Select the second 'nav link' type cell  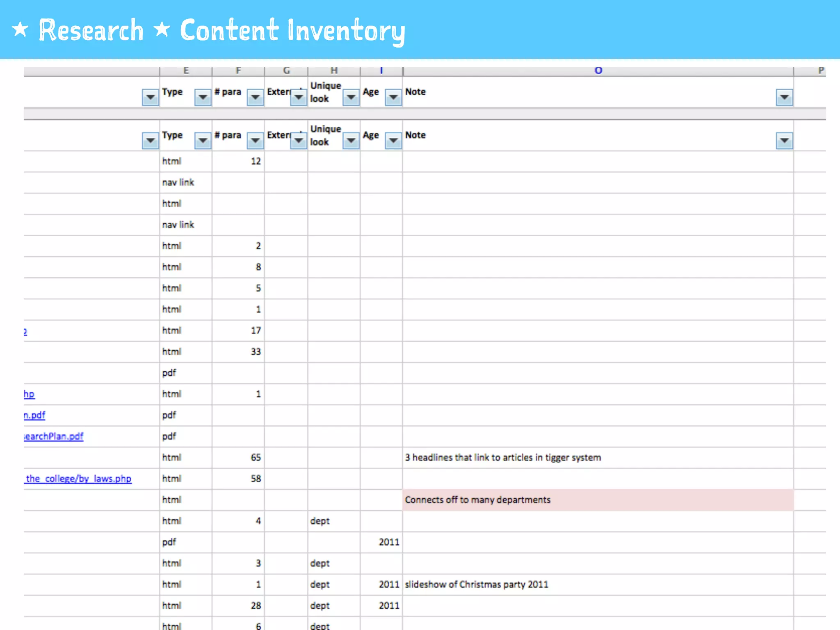coord(186,225)
